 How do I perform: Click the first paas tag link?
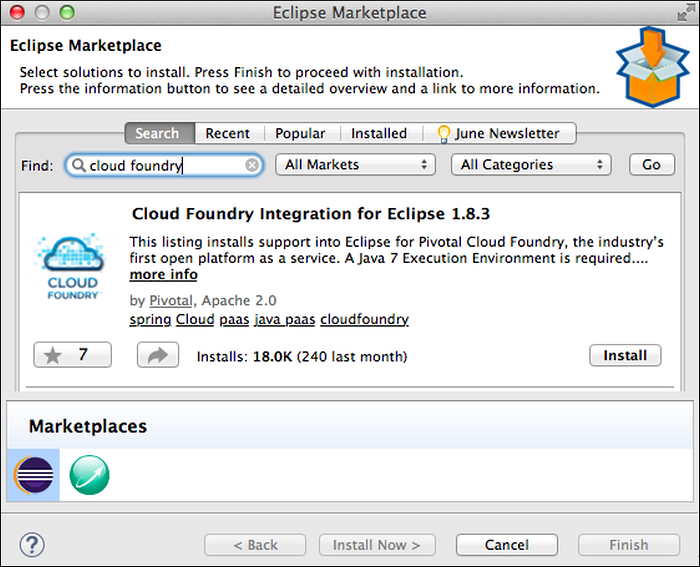click(x=234, y=320)
